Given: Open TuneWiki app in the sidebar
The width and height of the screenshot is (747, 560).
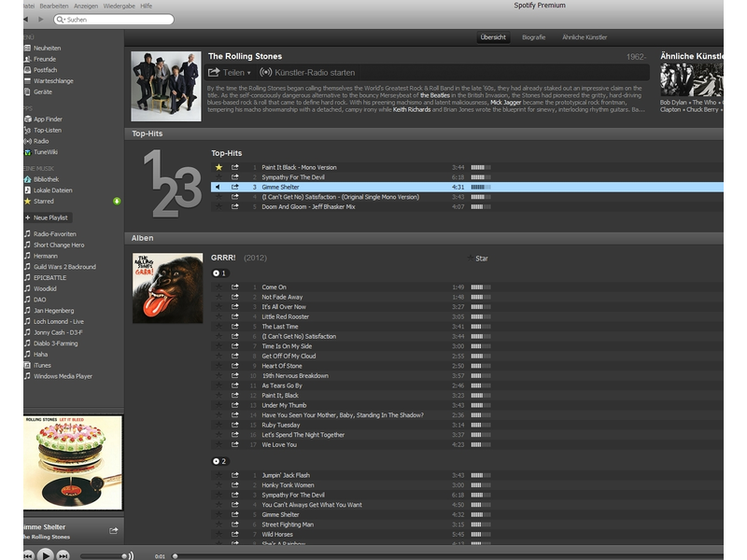Looking at the screenshot, I should coord(45,152).
